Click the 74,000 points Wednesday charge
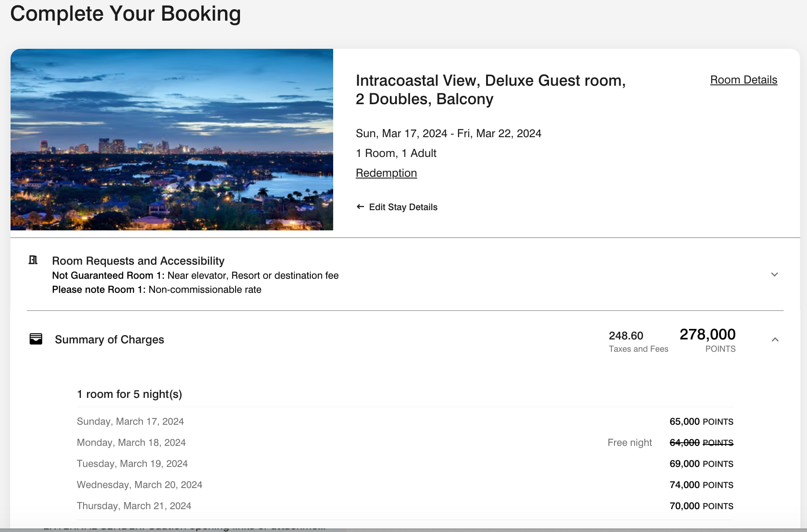Screen dimensions: 807x532 (x=701, y=485)
